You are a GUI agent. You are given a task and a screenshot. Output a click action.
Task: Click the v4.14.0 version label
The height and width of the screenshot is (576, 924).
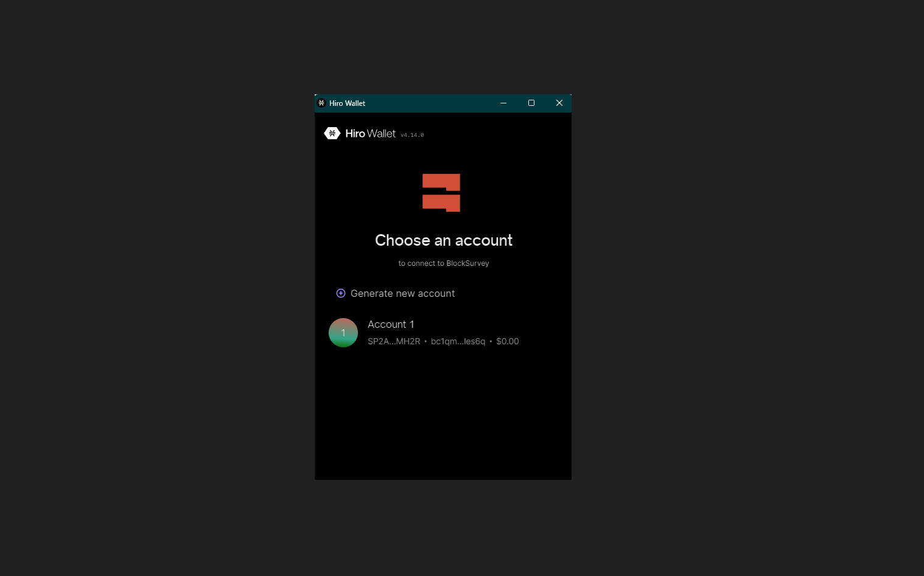point(412,135)
